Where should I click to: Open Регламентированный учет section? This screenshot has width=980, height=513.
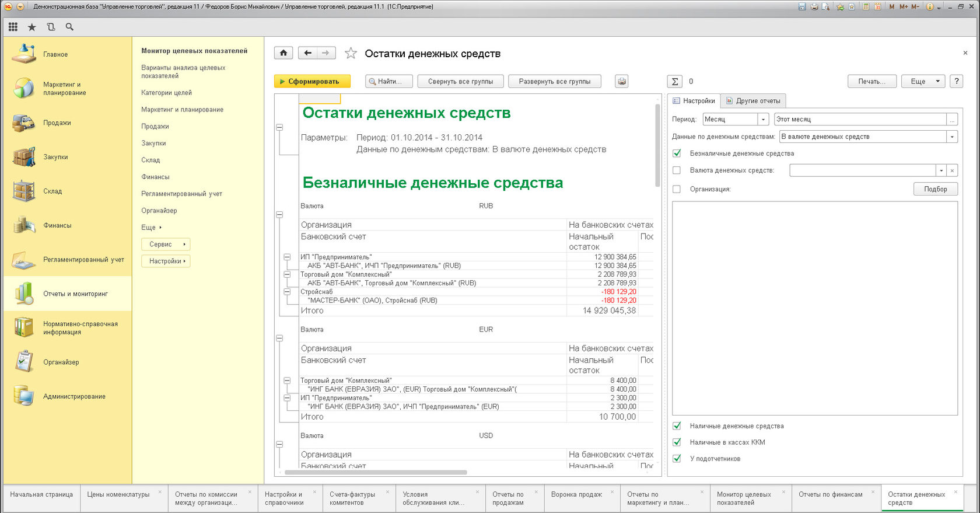coord(83,260)
